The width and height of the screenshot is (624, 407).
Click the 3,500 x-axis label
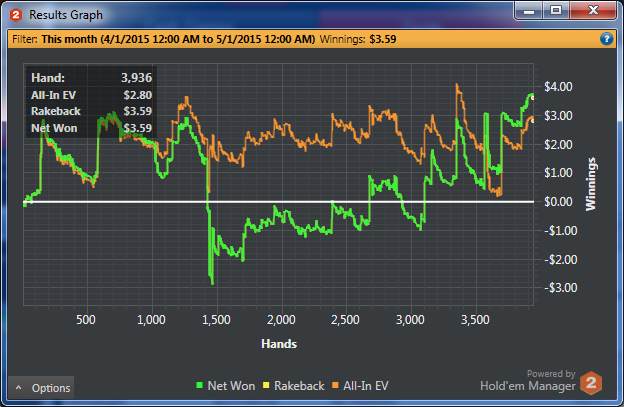pyautogui.click(x=475, y=319)
